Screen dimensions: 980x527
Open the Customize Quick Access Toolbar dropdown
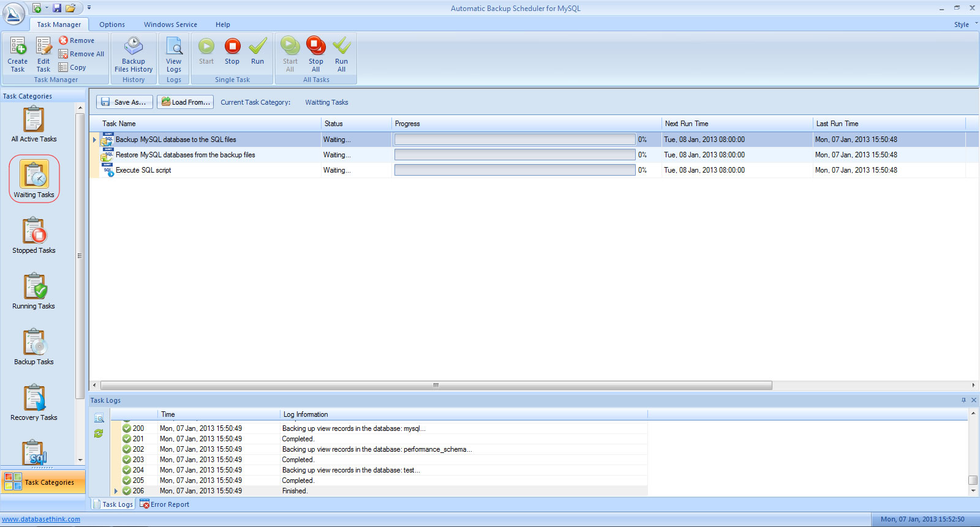89,8
